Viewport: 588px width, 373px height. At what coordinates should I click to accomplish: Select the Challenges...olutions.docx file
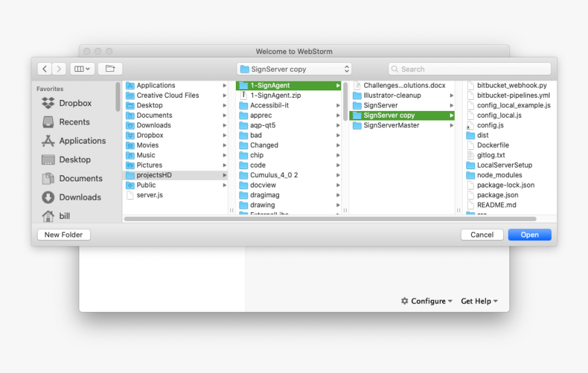[402, 86]
